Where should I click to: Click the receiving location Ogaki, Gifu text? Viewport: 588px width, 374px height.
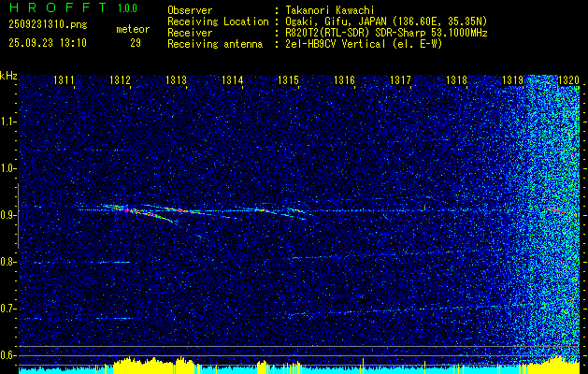318,22
